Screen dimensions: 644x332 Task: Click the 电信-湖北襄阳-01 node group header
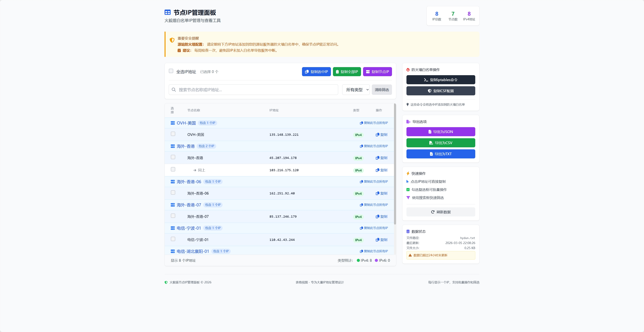[193, 251]
